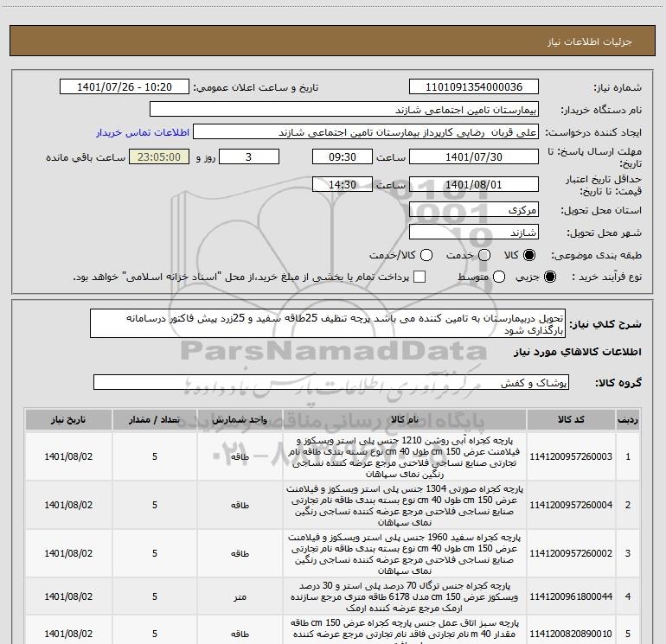Click the general need description text box
Screen dimensions: 666x644
(x=328, y=323)
